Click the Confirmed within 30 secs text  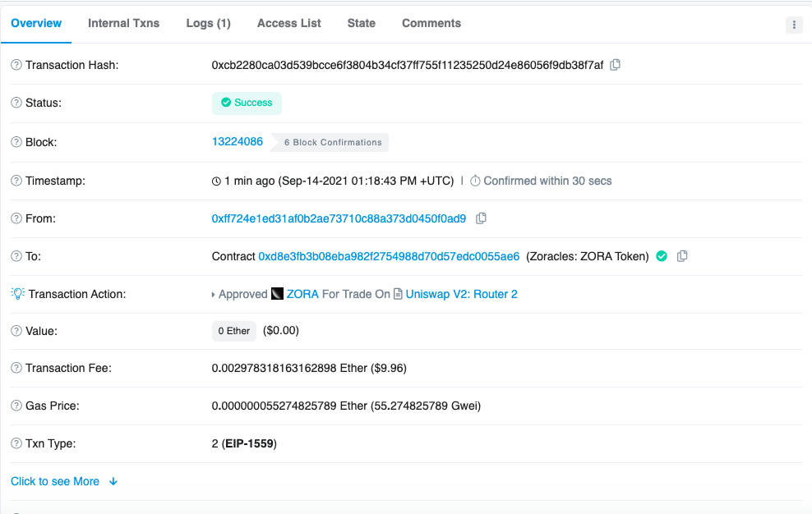click(x=548, y=181)
